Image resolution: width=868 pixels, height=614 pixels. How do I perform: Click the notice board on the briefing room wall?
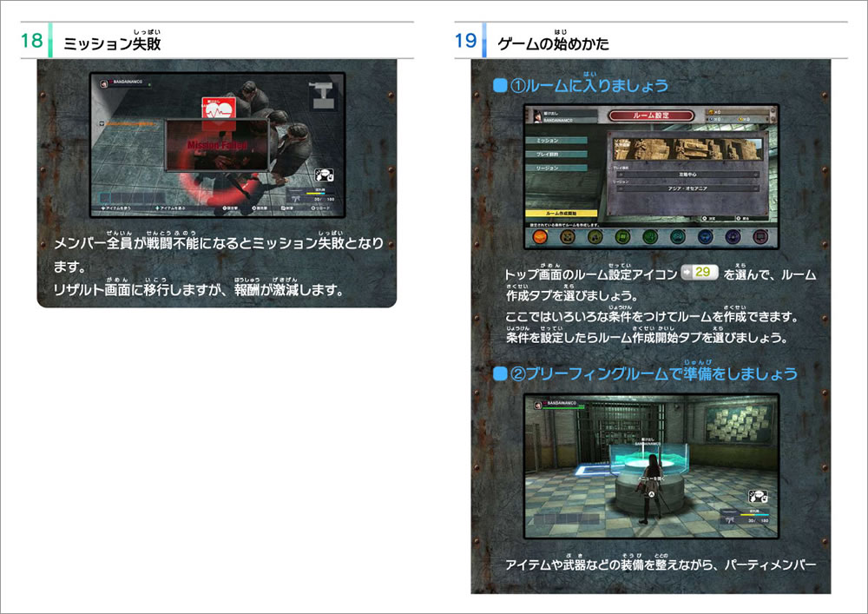point(739,423)
